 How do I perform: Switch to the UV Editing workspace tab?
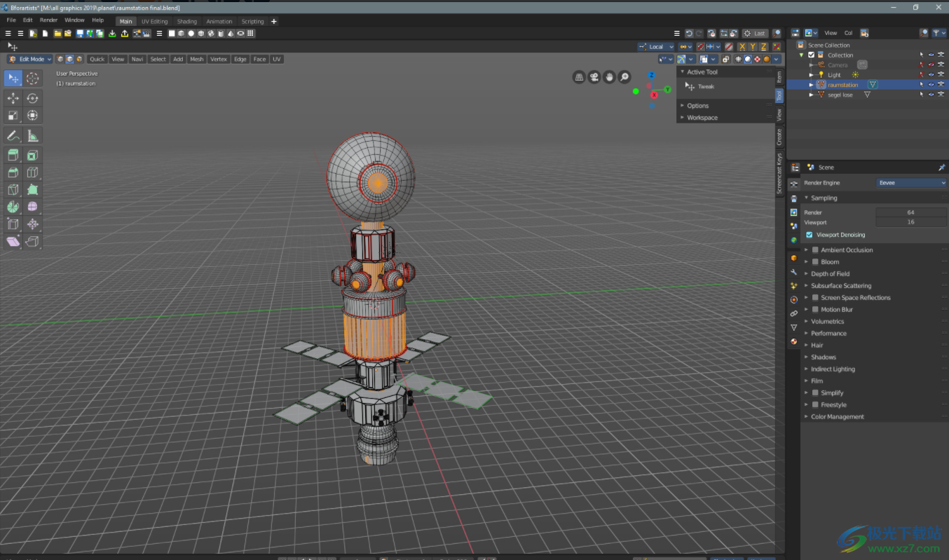click(x=154, y=22)
